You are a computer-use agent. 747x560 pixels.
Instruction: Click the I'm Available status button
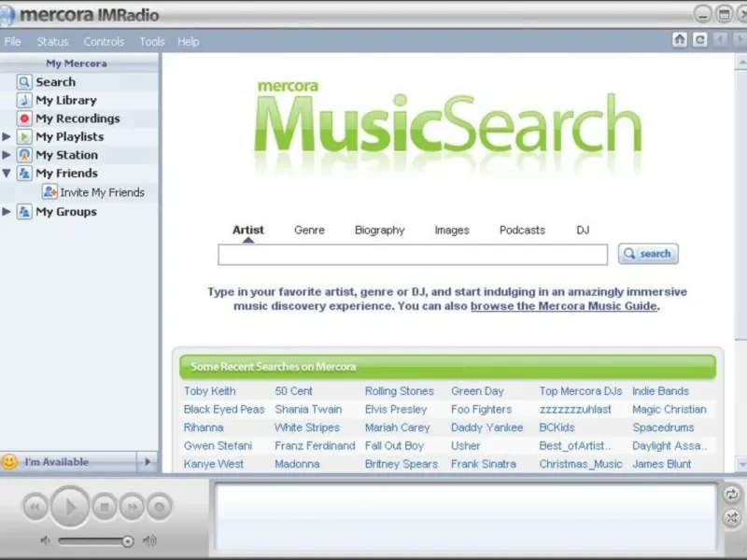click(x=69, y=461)
